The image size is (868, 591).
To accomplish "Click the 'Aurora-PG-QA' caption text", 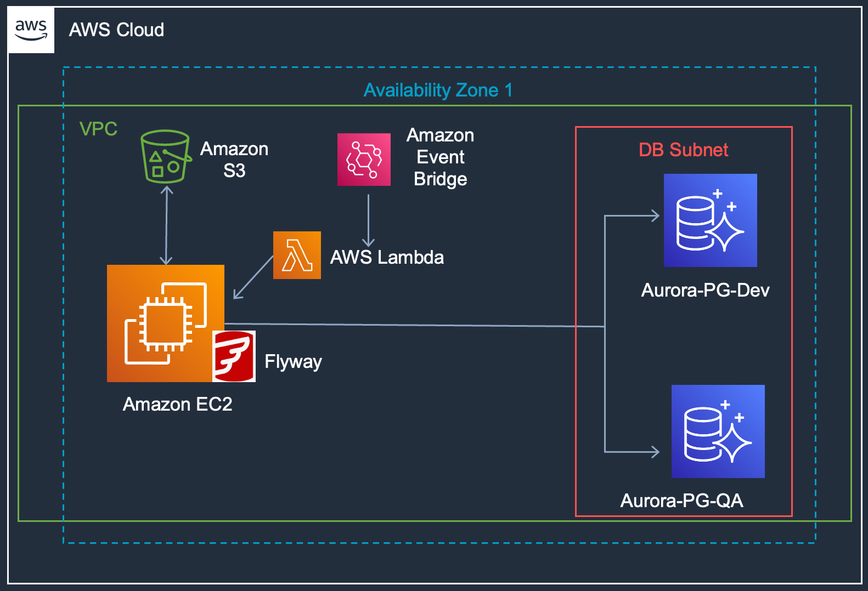I will (681, 501).
